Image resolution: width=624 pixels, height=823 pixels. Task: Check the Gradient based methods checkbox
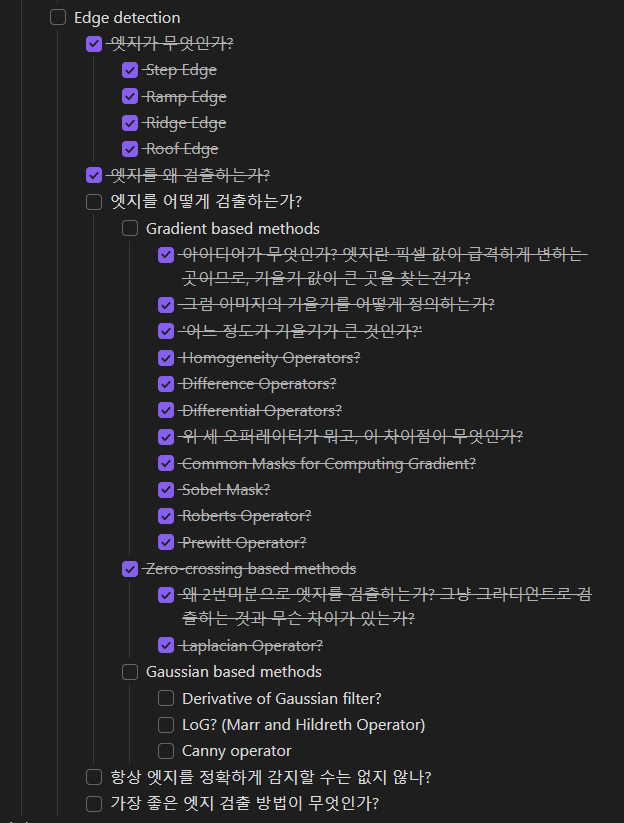point(130,228)
